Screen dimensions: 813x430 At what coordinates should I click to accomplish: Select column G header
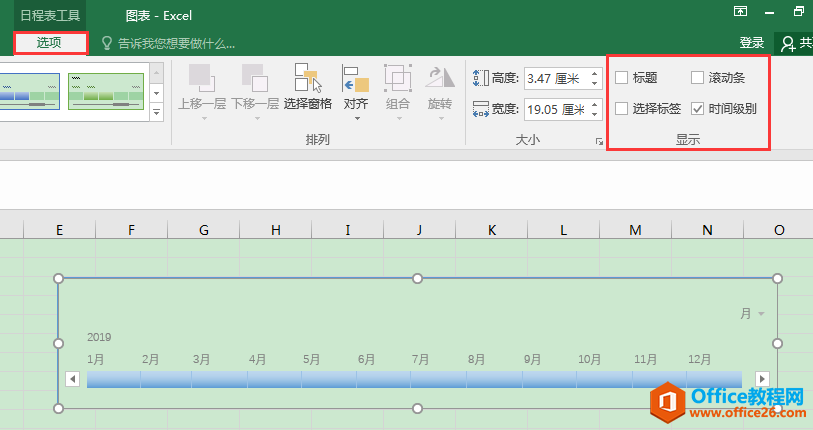tap(204, 230)
